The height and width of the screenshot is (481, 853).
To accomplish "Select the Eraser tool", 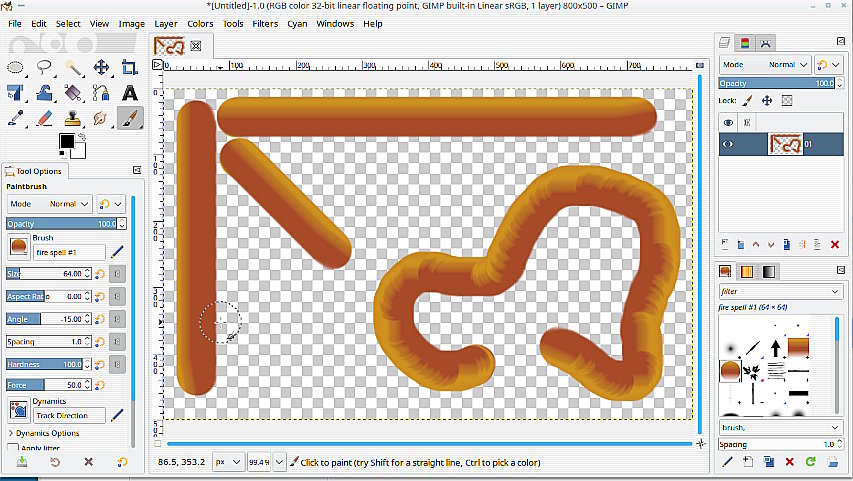I will pyautogui.click(x=44, y=118).
